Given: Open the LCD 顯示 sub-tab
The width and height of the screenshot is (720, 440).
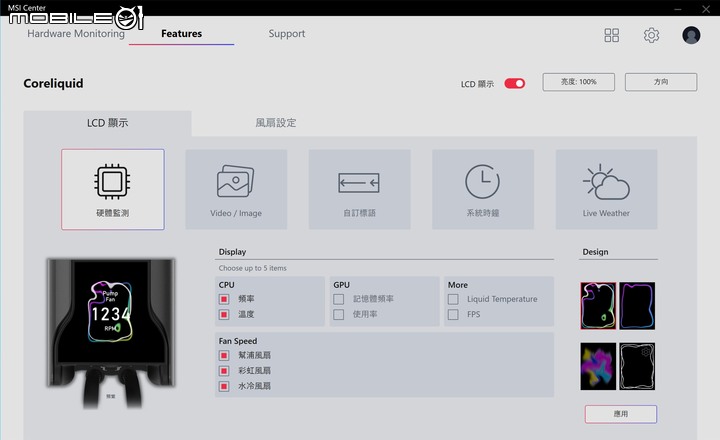Looking at the screenshot, I should coord(107,123).
